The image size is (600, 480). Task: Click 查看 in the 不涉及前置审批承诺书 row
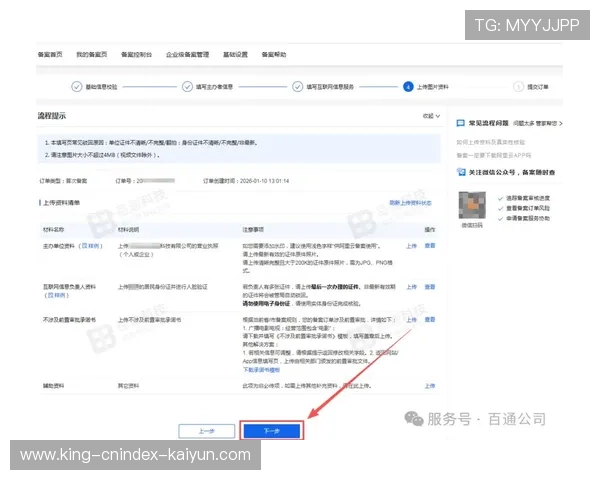coord(430,319)
